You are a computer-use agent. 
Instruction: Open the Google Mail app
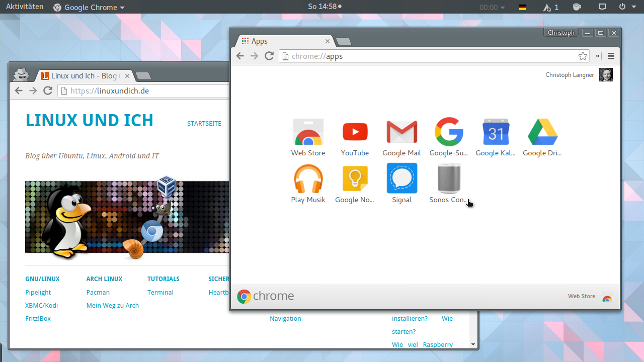tap(401, 138)
